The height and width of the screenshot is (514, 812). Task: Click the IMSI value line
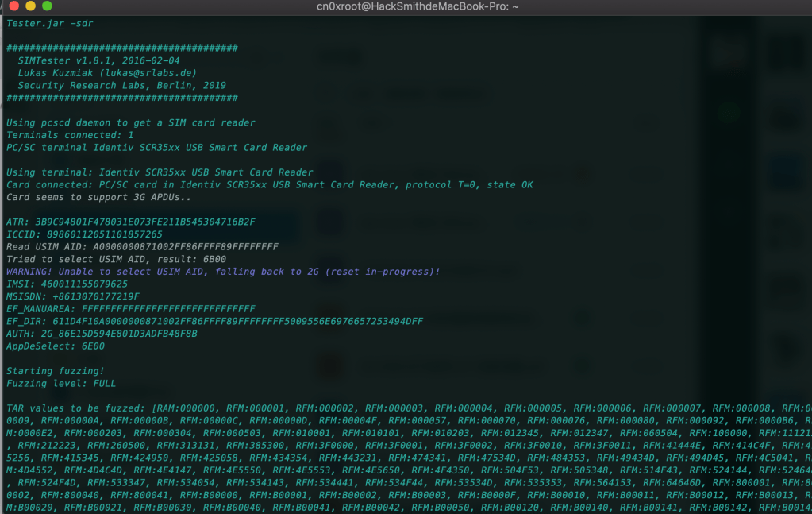(x=67, y=284)
